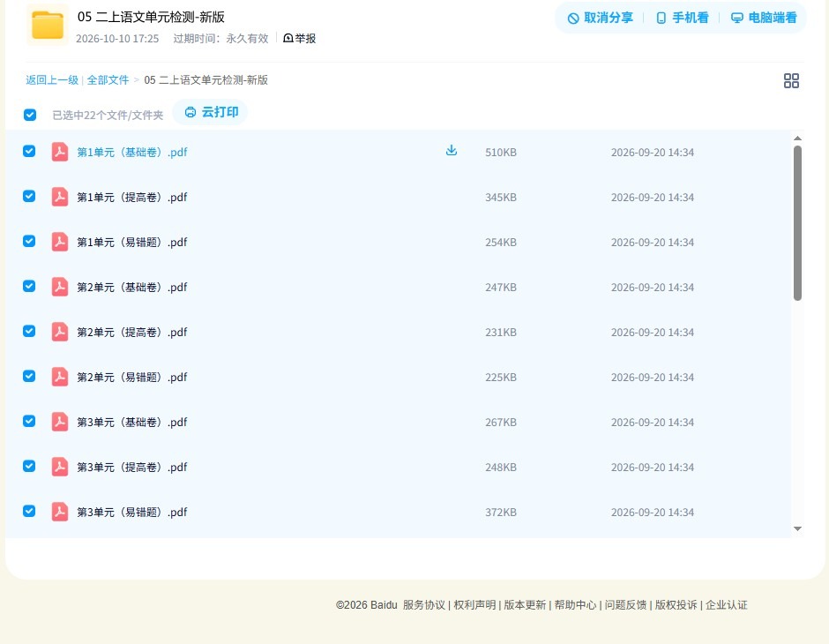Click the 云打印 cloud print button
Screen dimensions: 829x644
tap(211, 112)
